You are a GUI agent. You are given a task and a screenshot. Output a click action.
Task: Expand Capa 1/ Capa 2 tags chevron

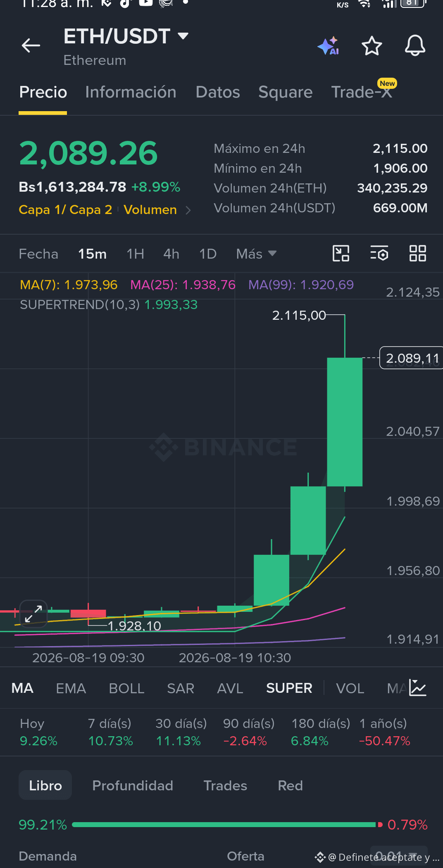[x=188, y=210]
